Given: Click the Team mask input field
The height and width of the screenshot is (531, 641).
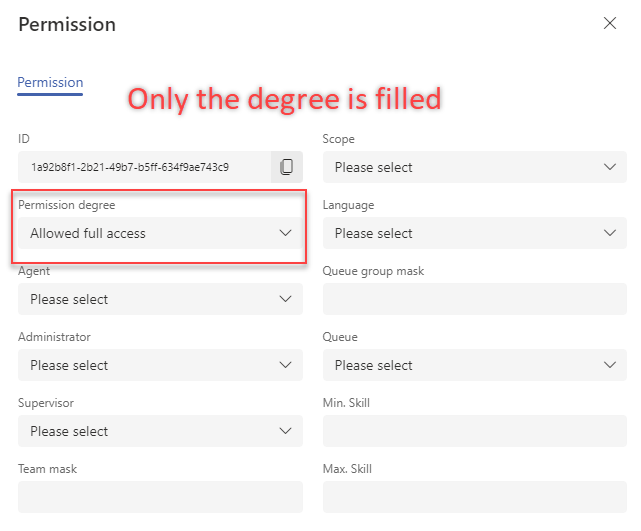Looking at the screenshot, I should click(160, 497).
